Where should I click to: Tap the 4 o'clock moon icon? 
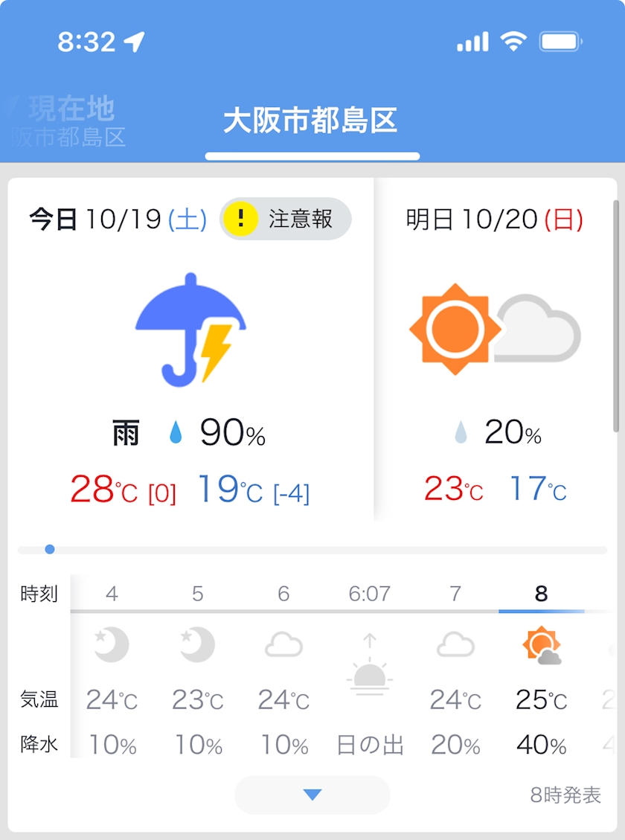[112, 645]
